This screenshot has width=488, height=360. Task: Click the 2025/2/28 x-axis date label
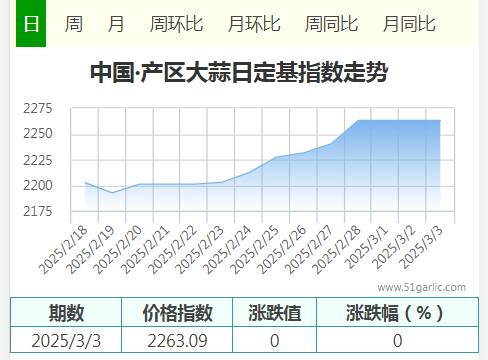coord(337,249)
